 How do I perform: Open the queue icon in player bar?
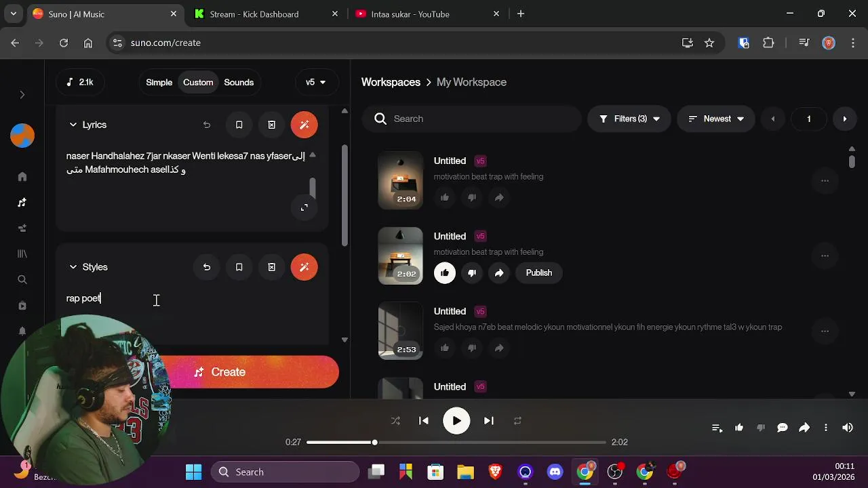717,428
